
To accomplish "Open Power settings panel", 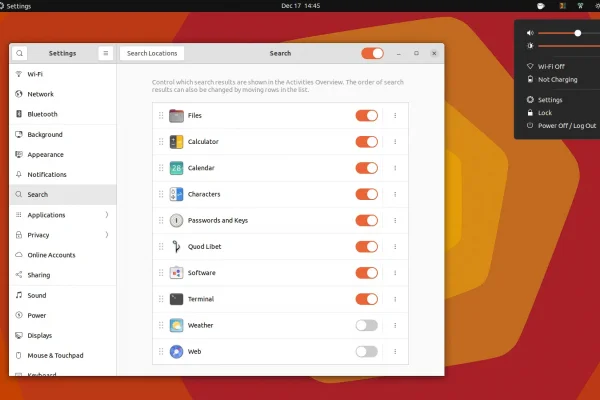I will [x=63, y=315].
